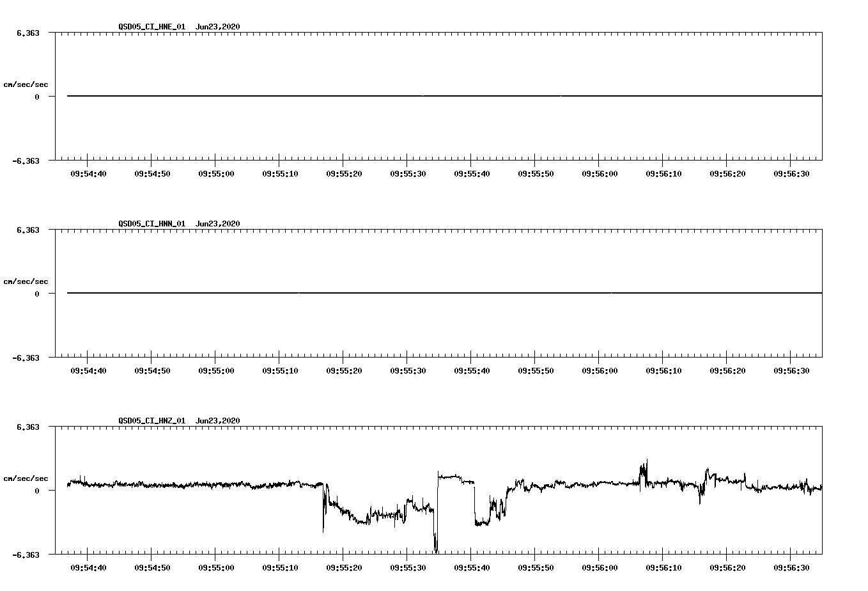The height and width of the screenshot is (591, 868).
Task: Click the 09:55:30 time label under the HNZ plot
Action: click(408, 568)
